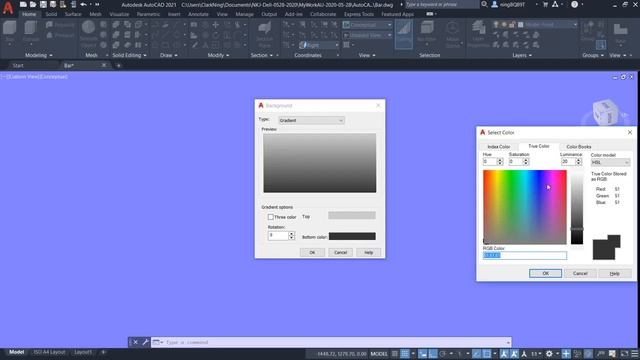Switch to the Visualize ribbon tab
The height and width of the screenshot is (360, 640).
119,14
